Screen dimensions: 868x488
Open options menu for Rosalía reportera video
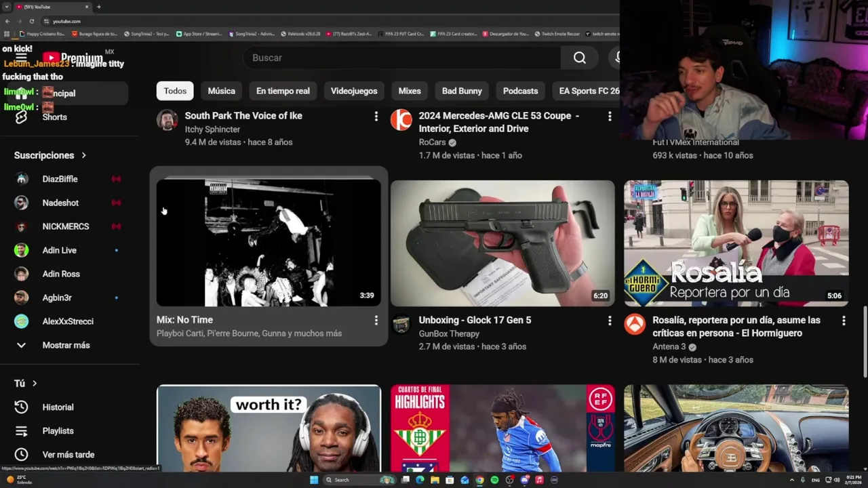844,321
